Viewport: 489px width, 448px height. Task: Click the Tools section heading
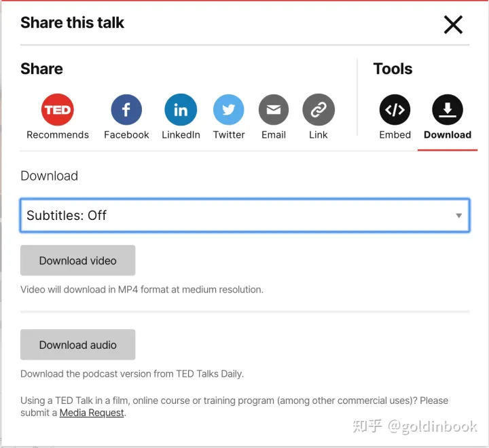[x=393, y=69]
